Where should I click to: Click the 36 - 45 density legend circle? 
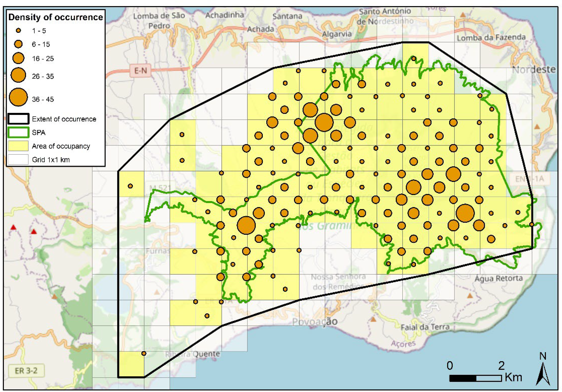pyautogui.click(x=18, y=97)
